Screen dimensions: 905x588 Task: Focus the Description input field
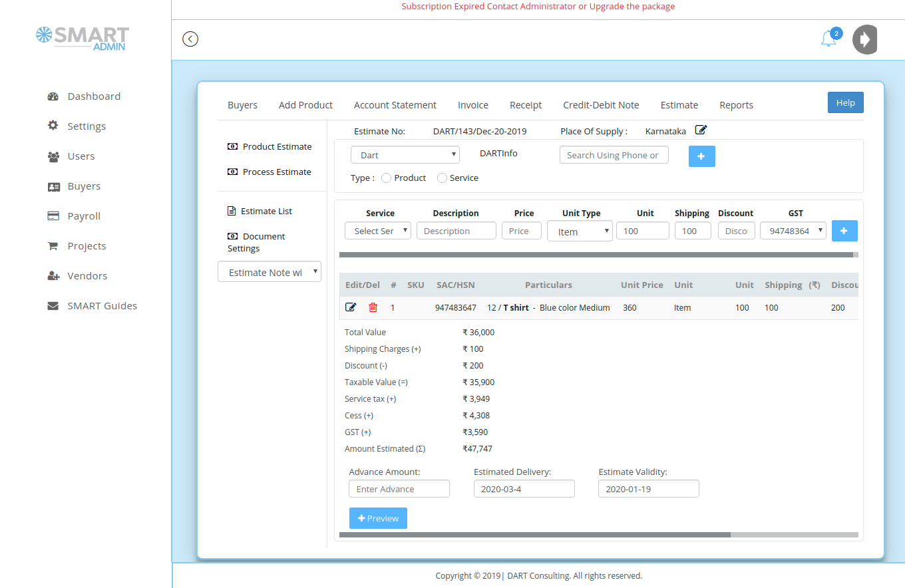(456, 231)
